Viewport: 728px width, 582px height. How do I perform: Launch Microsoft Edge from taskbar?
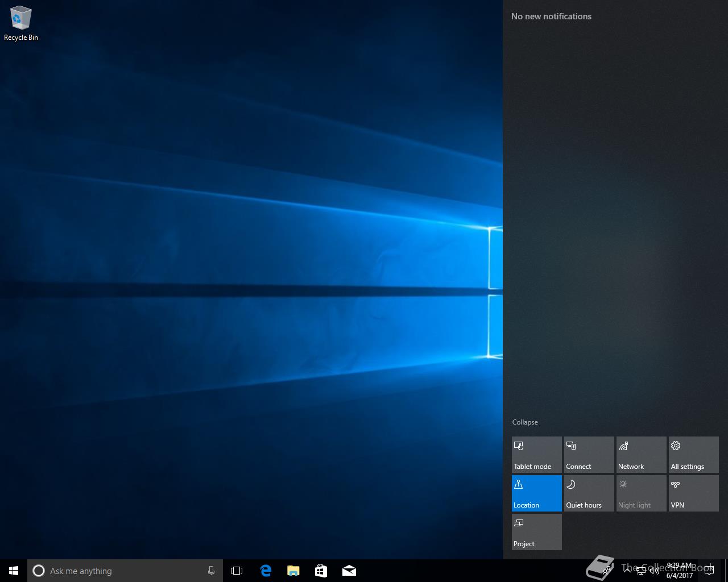(x=265, y=571)
